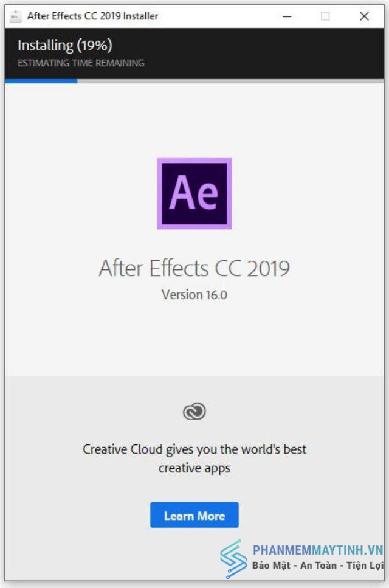This screenshot has width=389, height=588.
Task: Click the Creative Cloud gives you text line
Action: 194,449
